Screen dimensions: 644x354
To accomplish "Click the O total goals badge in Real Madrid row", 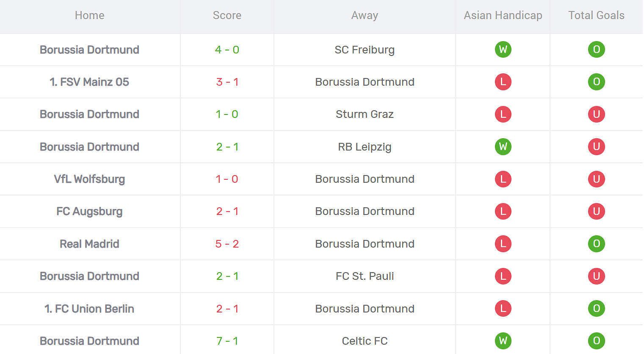I will pyautogui.click(x=596, y=244).
